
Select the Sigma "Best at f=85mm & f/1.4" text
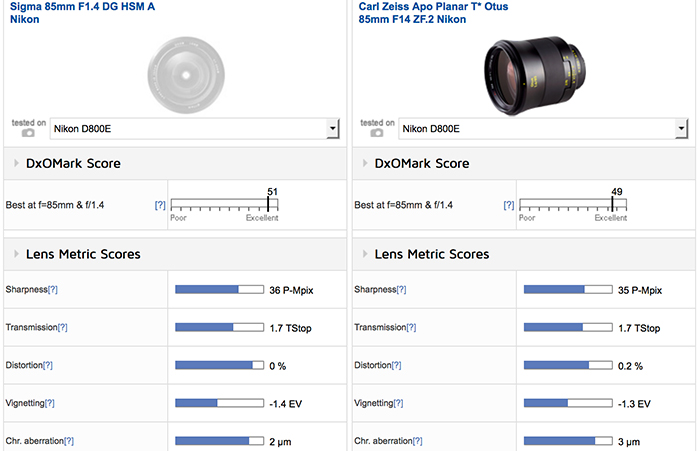click(x=55, y=205)
